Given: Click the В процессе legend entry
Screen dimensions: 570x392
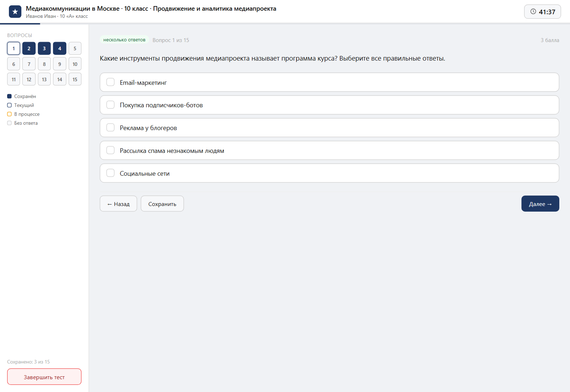Looking at the screenshot, I should click(24, 114).
